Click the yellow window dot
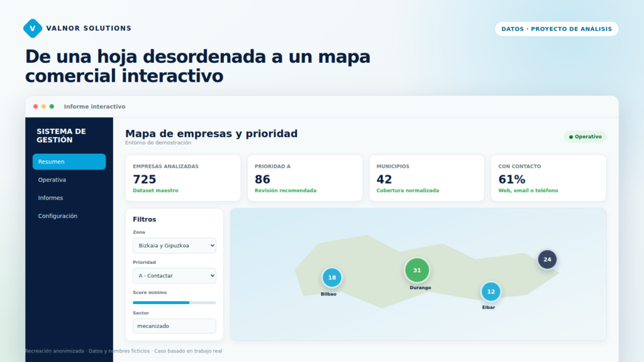Image resolution: width=644 pixels, height=362 pixels. click(43, 106)
